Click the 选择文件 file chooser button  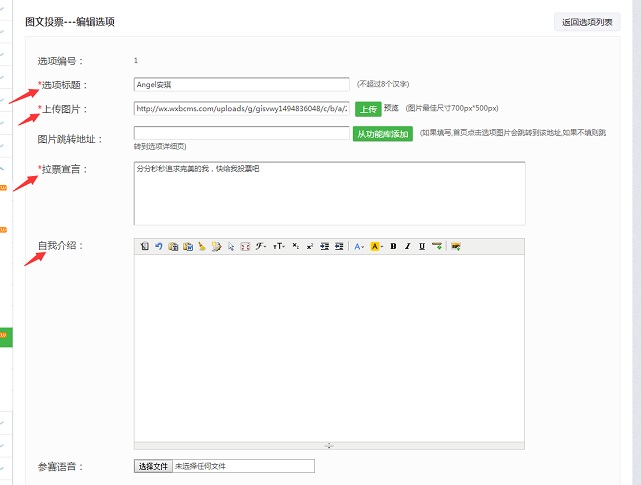click(x=153, y=466)
